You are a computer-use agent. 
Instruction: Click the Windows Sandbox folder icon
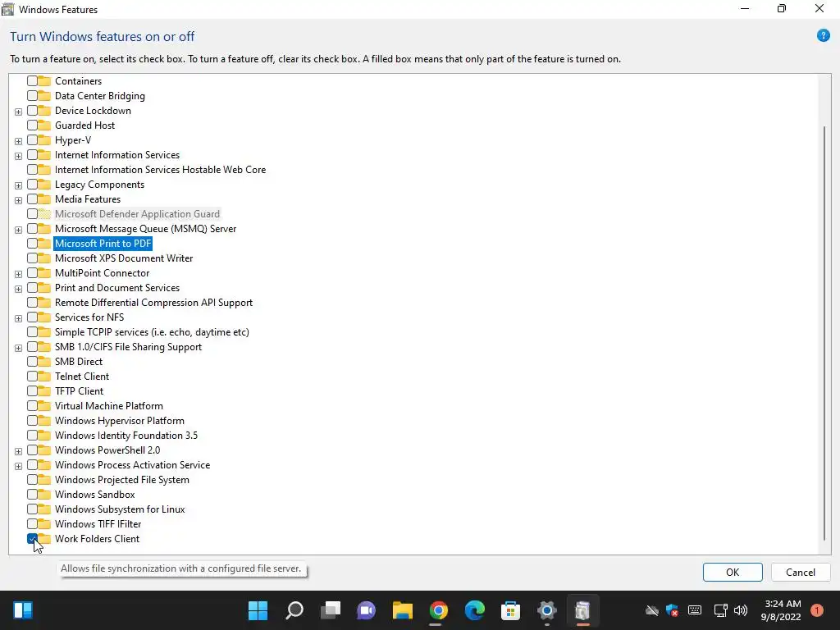(44, 495)
